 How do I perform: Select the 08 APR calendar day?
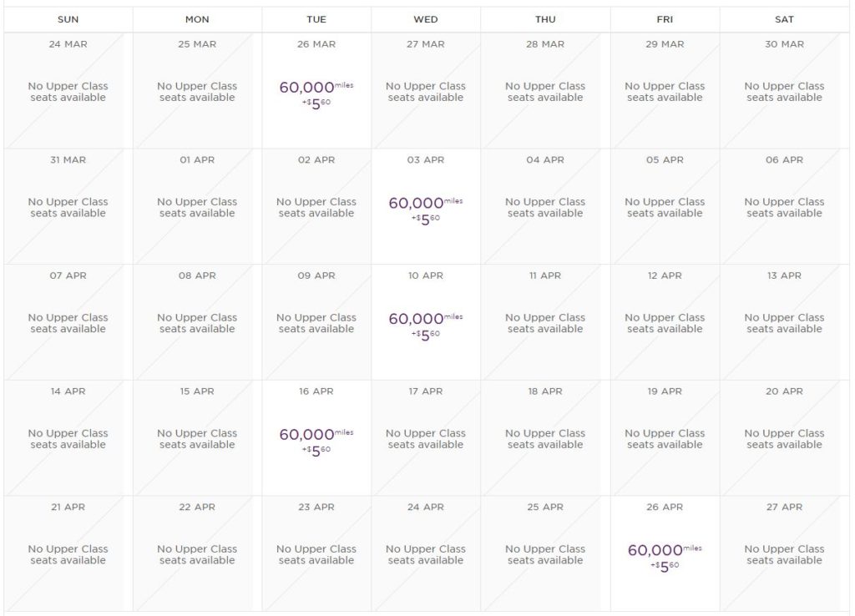pos(197,324)
